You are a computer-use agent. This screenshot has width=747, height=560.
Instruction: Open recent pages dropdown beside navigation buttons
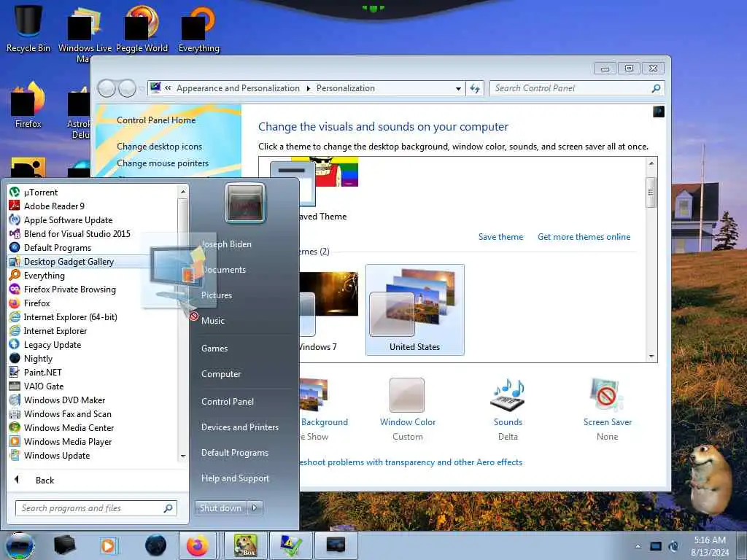[142, 88]
